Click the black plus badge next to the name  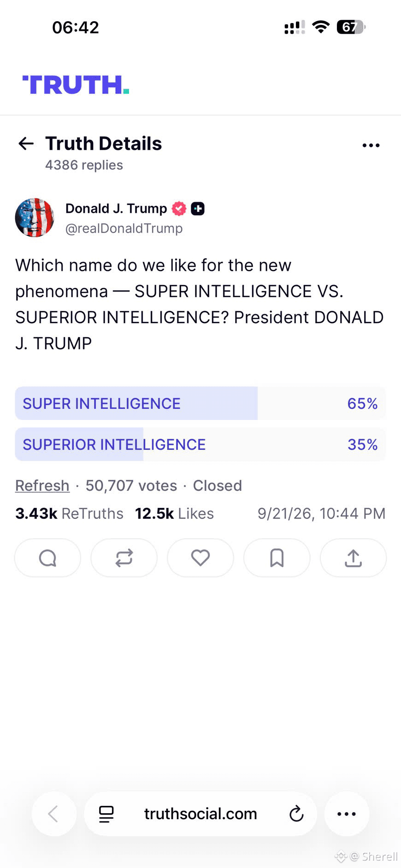(x=198, y=209)
